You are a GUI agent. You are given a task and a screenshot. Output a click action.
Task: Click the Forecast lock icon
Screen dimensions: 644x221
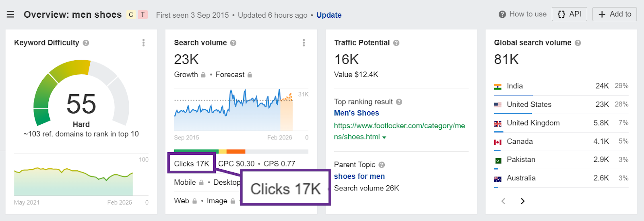tap(250, 75)
